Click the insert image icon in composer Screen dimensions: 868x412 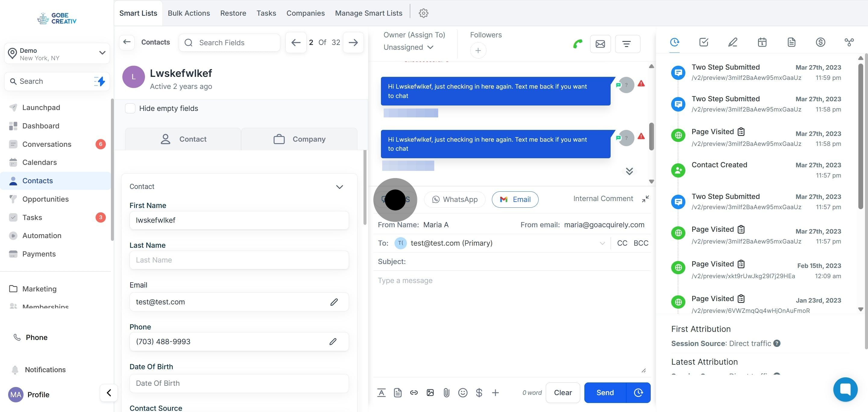430,392
